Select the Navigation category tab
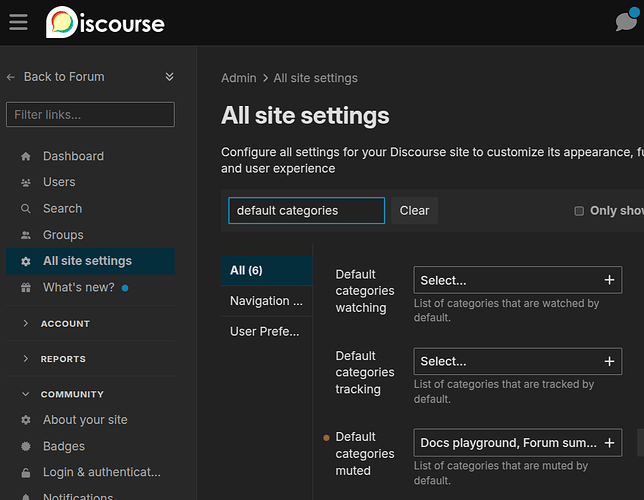The image size is (644, 500). 267,301
